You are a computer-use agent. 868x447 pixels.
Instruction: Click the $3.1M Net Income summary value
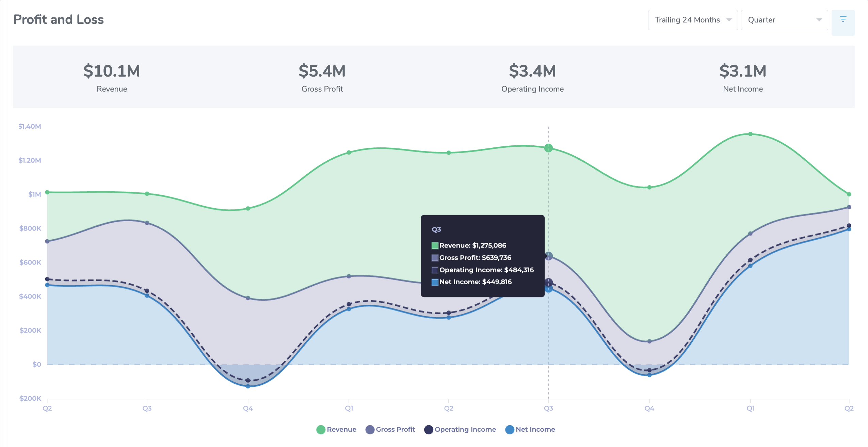pos(743,71)
